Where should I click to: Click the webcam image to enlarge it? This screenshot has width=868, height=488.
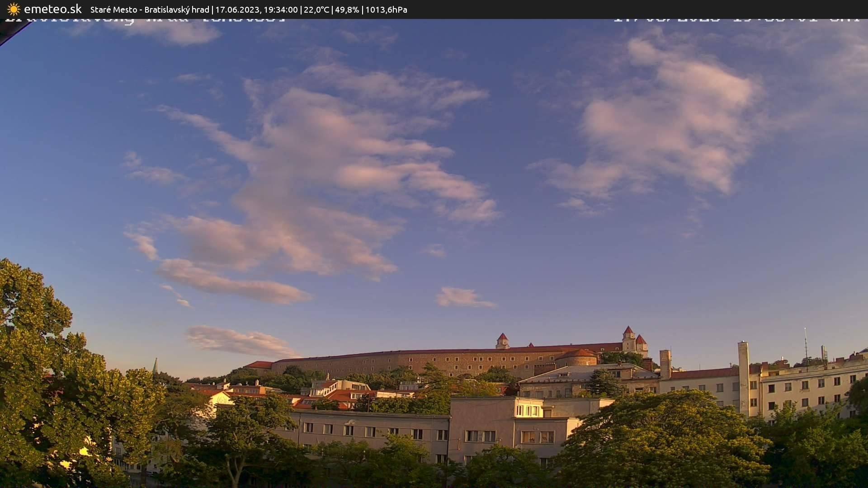434,253
